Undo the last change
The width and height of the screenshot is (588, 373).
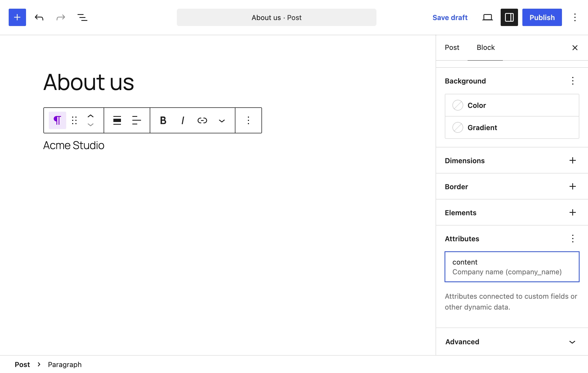[x=39, y=17]
